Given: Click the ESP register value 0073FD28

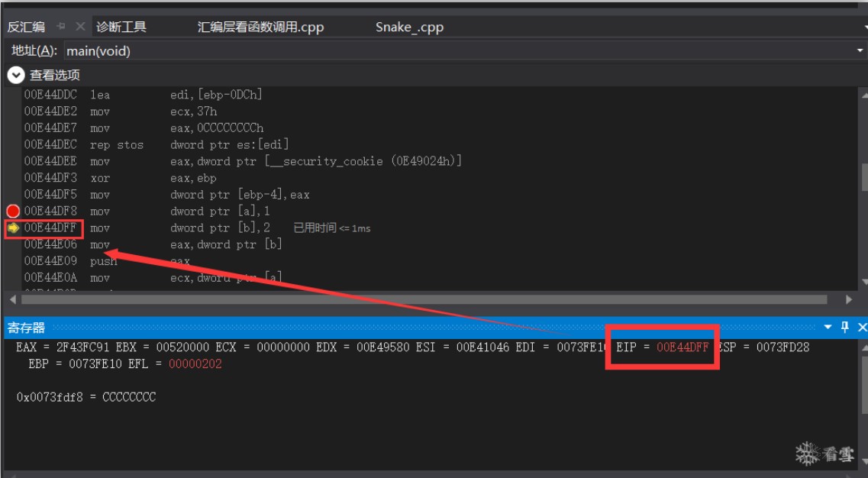Looking at the screenshot, I should click(x=782, y=347).
